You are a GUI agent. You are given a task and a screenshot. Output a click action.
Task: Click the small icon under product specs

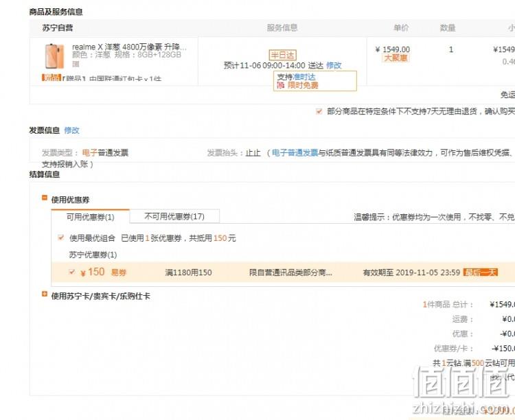pos(76,64)
